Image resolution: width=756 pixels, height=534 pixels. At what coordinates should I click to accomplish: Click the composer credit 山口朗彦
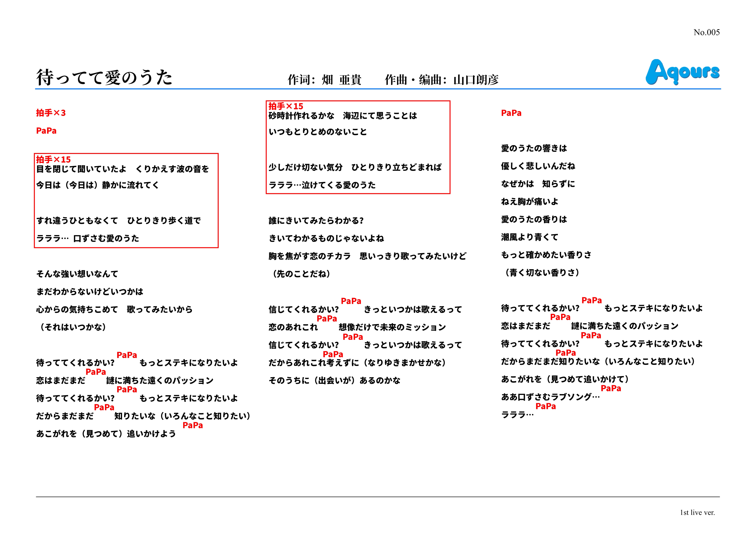click(x=476, y=80)
